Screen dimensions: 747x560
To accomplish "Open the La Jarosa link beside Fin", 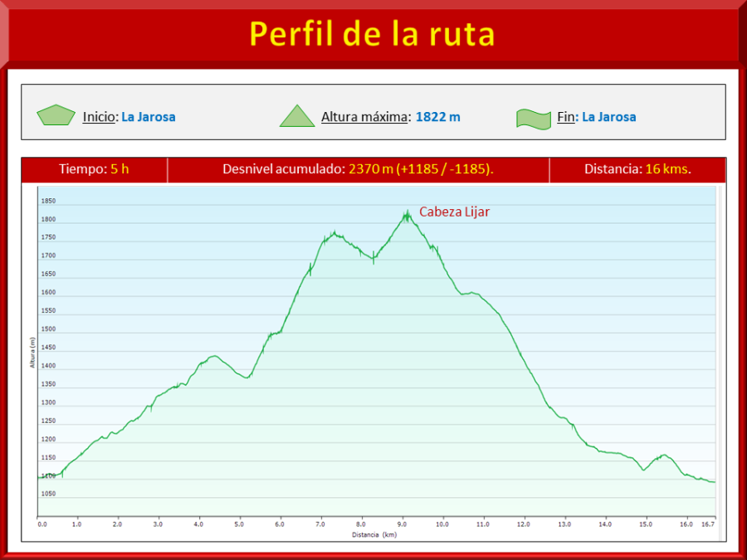I will click(608, 117).
